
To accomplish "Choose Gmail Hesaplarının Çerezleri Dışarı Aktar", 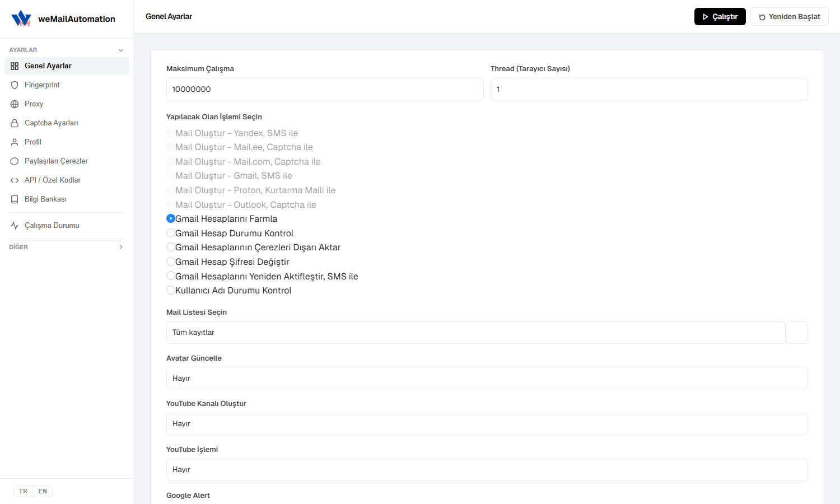I will click(171, 247).
